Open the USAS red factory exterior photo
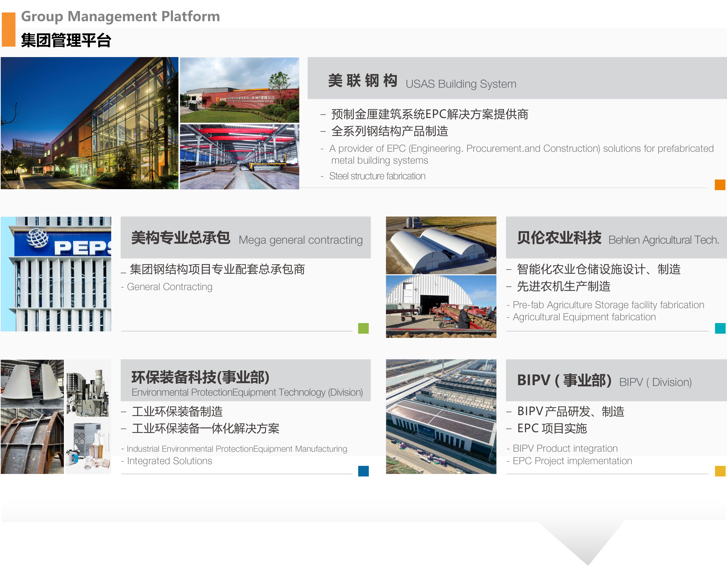Image resolution: width=727 pixels, height=588 pixels. point(239,90)
